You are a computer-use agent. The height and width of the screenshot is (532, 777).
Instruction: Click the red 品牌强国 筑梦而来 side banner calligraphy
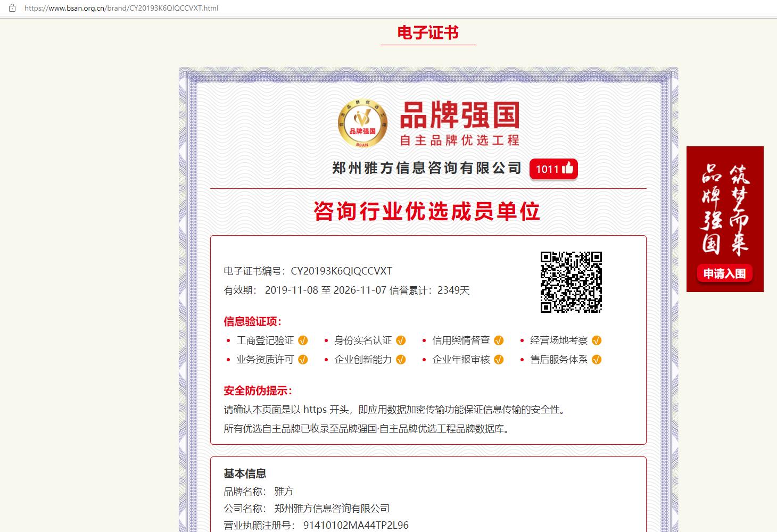(725, 209)
